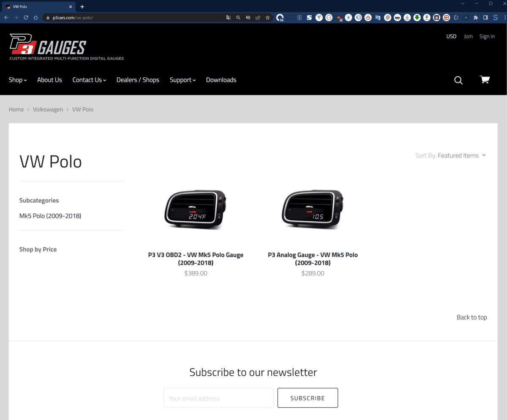The width and height of the screenshot is (507, 420).
Task: Go to Dealers / Shops
Action: click(138, 80)
